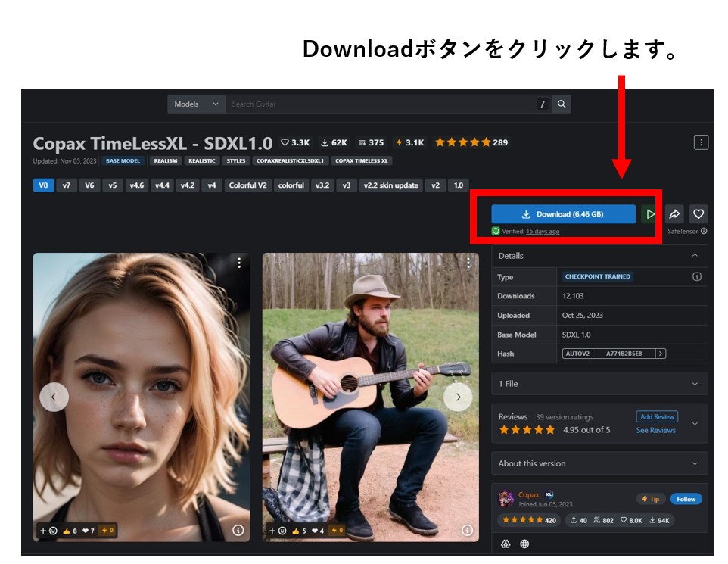Click the verified shield icon
The width and height of the screenshot is (728, 564).
coord(496,231)
